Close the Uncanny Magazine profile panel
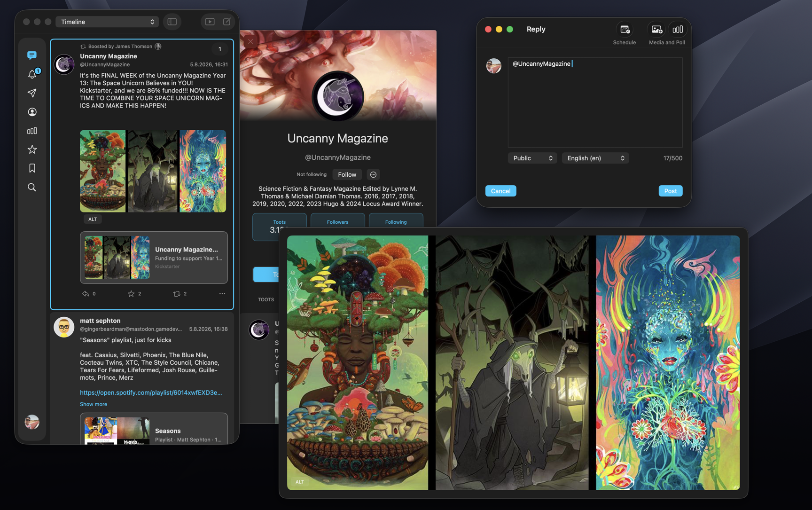 pos(250,41)
